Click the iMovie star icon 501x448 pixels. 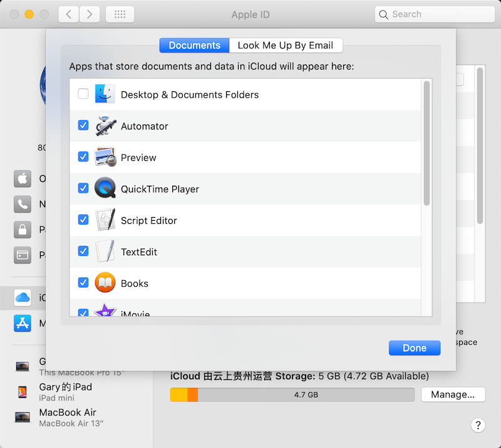click(x=105, y=310)
